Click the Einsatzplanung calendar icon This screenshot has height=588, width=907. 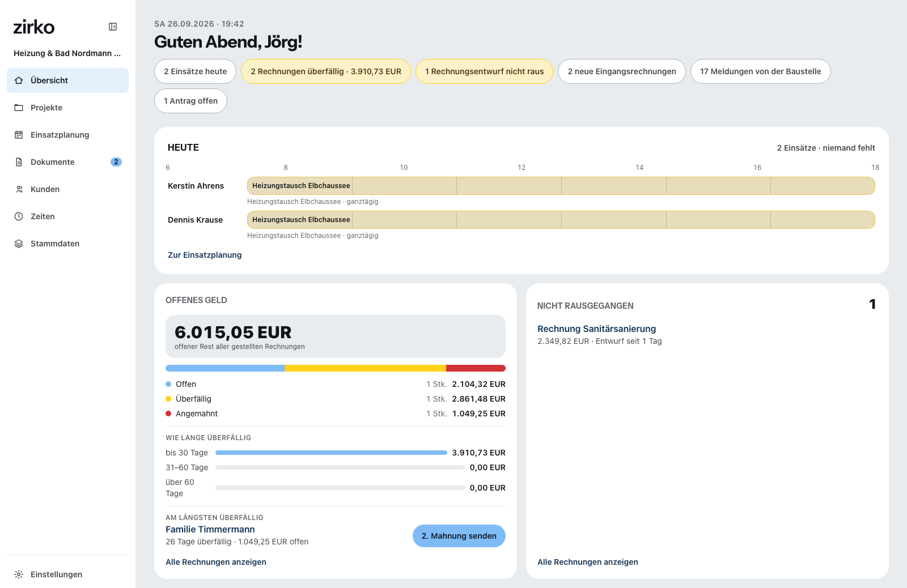click(19, 135)
